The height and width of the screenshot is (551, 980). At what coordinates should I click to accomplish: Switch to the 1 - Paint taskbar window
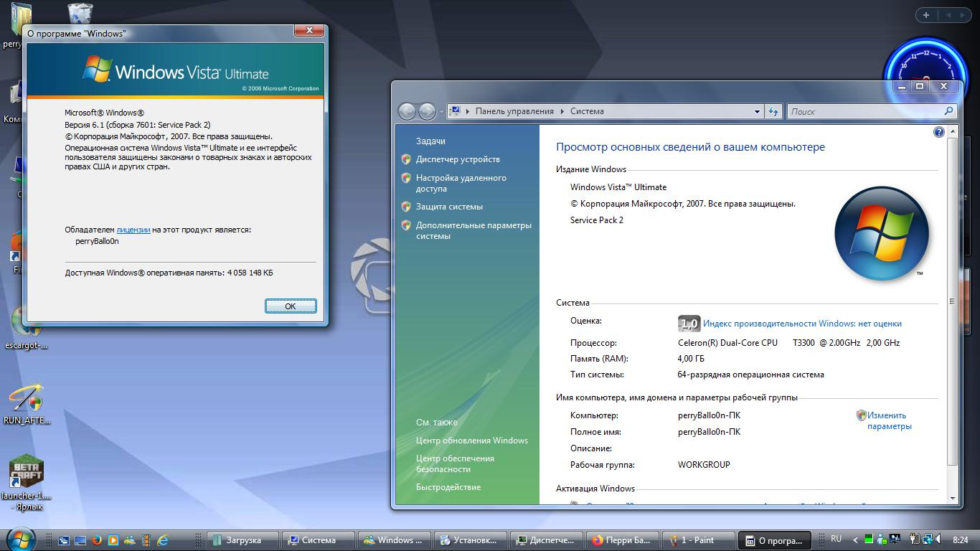(x=697, y=540)
